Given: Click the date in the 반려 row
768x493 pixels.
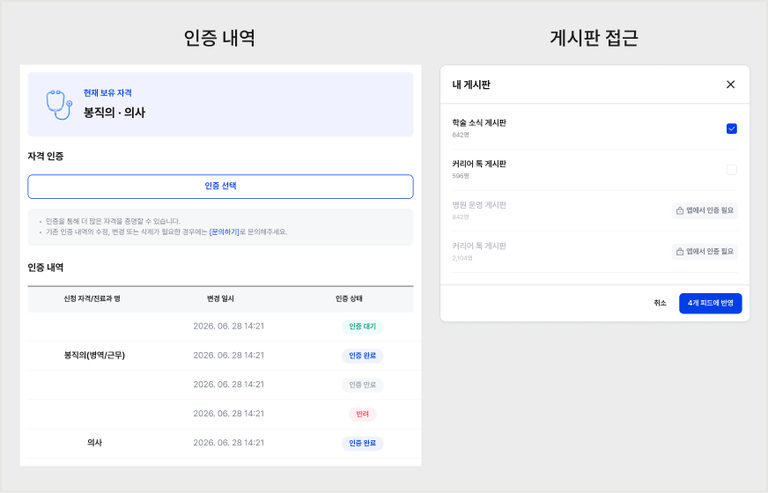Looking at the screenshot, I should [x=229, y=414].
